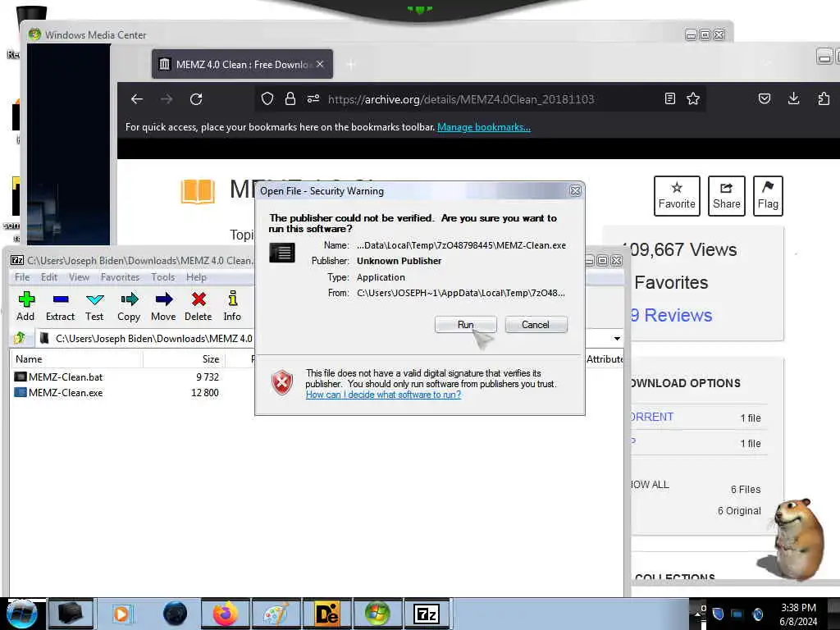Open the Edit menu in 7-Zip

point(48,277)
